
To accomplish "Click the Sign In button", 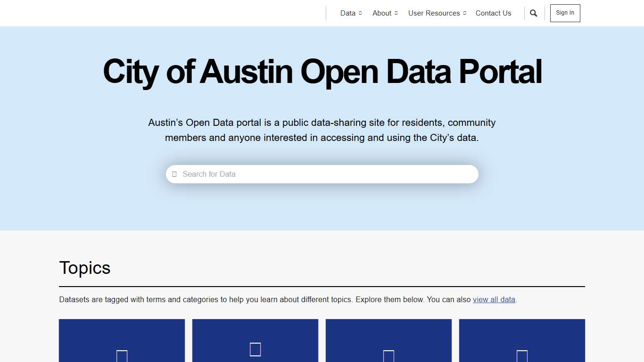I will [x=565, y=13].
